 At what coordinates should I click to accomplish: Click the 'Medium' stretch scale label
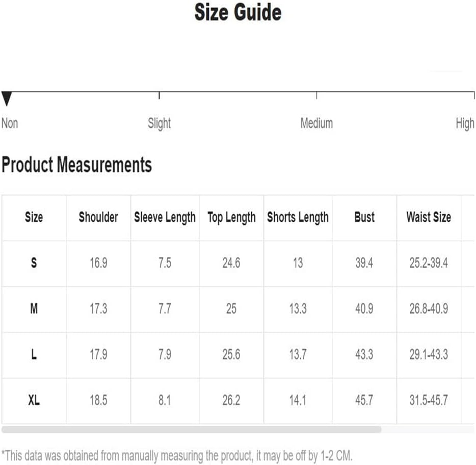click(x=316, y=123)
